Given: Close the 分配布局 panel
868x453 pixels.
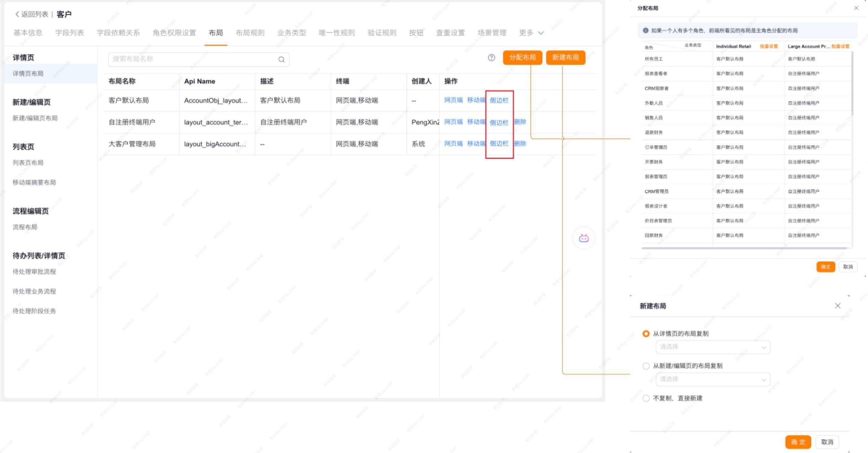Looking at the screenshot, I should coord(856,8).
